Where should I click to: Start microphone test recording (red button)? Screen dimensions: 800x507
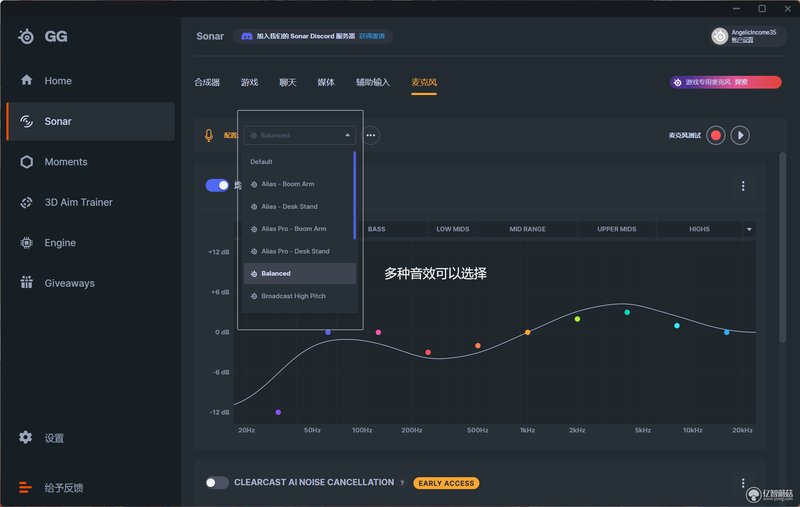716,135
